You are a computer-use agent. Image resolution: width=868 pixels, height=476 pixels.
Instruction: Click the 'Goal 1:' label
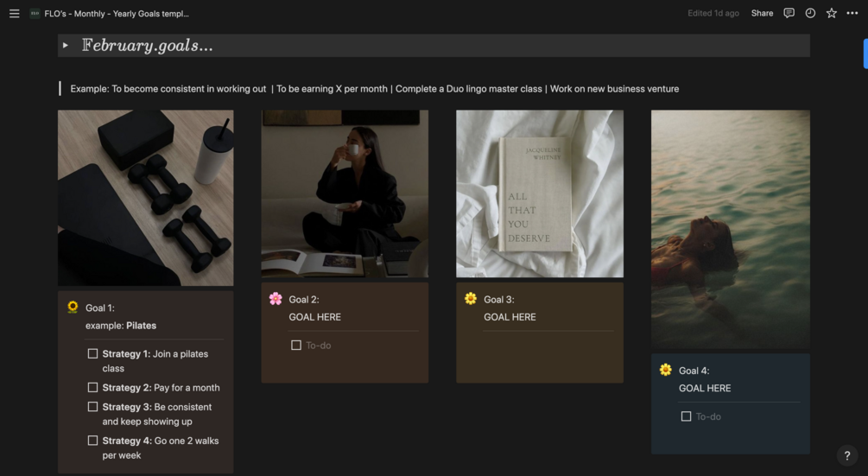(x=100, y=308)
